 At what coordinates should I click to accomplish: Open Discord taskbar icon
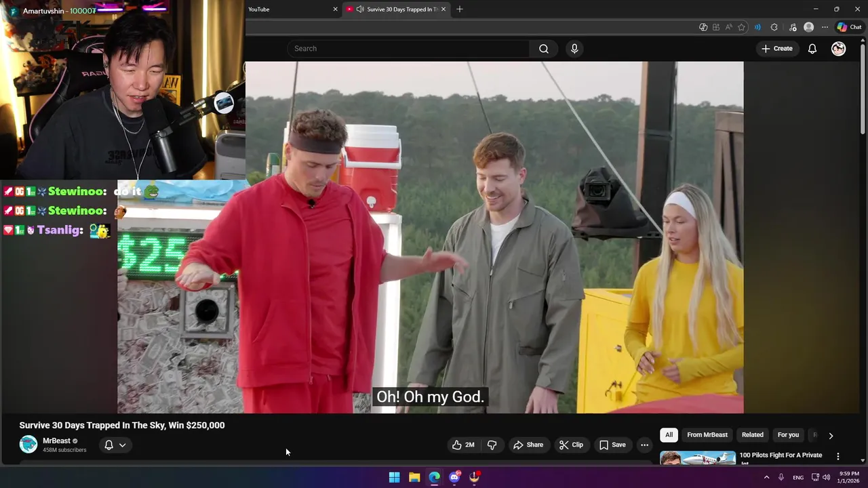(x=454, y=477)
